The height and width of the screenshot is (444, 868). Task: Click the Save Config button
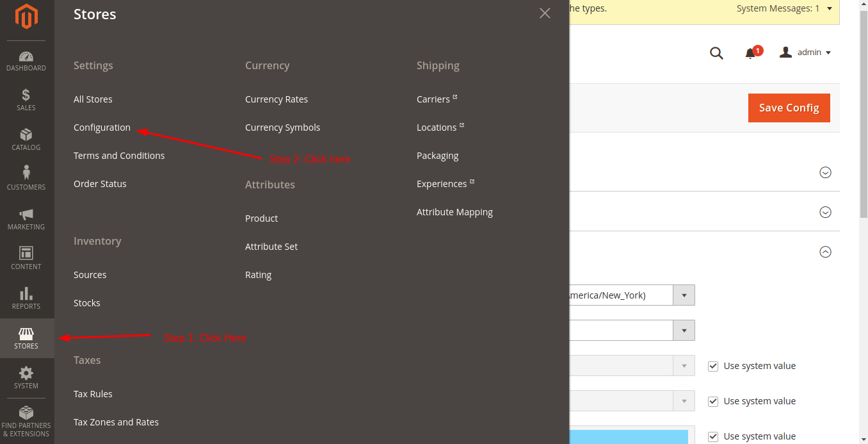click(x=789, y=108)
